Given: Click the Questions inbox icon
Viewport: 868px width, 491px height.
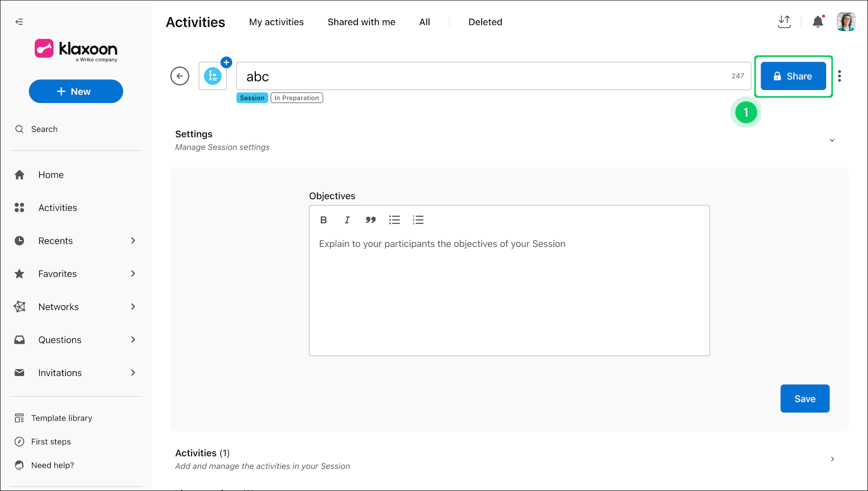Looking at the screenshot, I should point(19,340).
